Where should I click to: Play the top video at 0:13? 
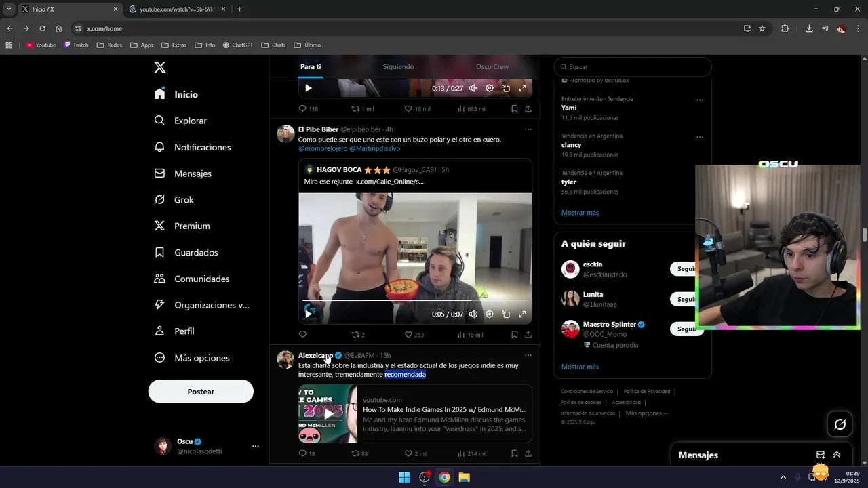309,88
